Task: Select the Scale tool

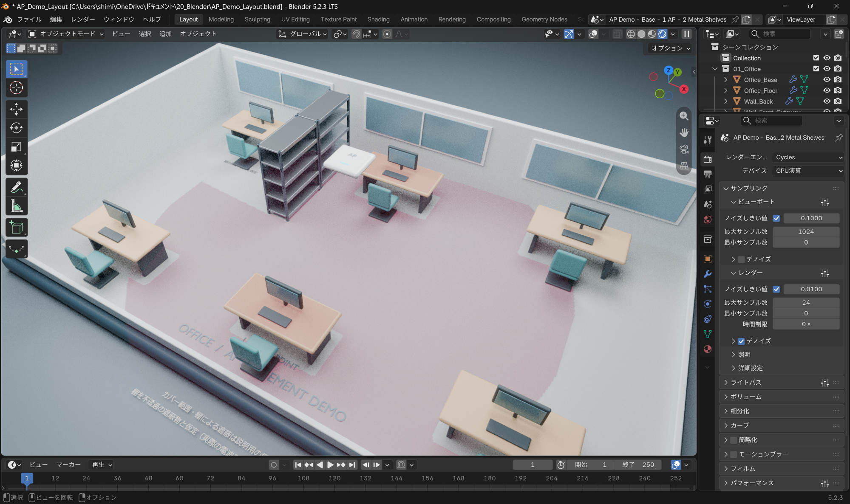Action: [x=16, y=147]
